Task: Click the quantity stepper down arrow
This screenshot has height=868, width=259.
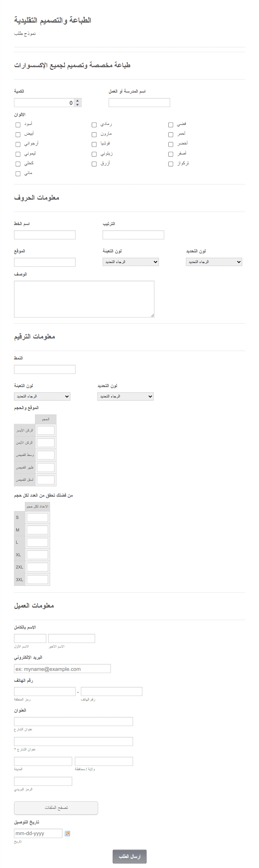Action: pos(77,105)
